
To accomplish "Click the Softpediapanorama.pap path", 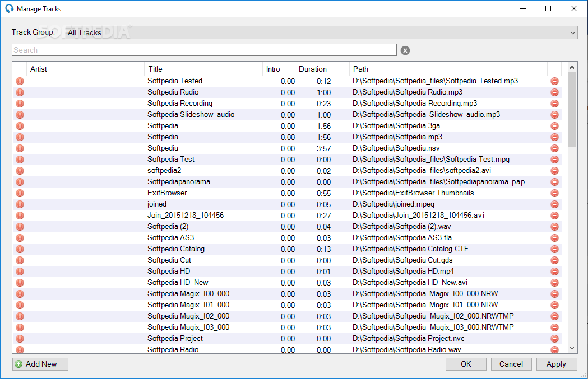I will tap(439, 181).
